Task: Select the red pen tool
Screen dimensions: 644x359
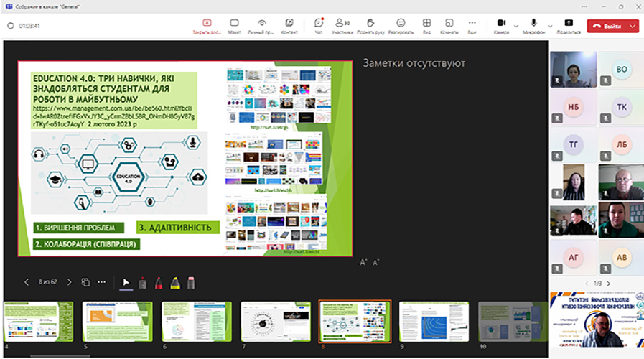Action: [159, 282]
